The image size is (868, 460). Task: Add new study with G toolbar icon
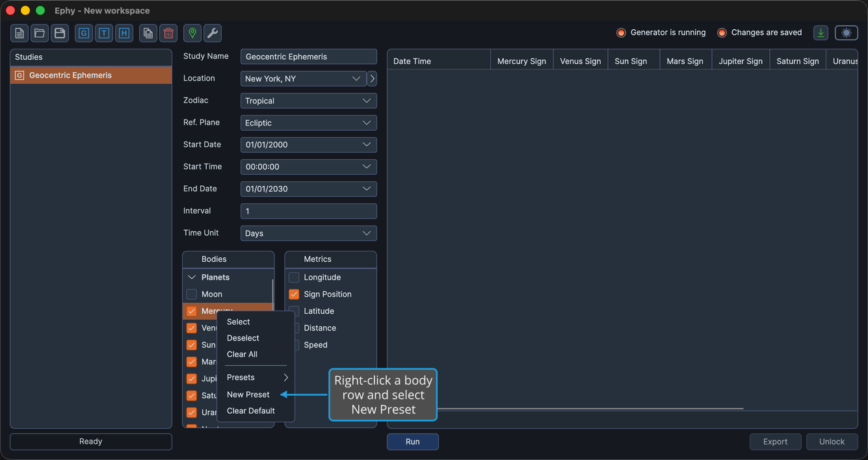point(84,33)
